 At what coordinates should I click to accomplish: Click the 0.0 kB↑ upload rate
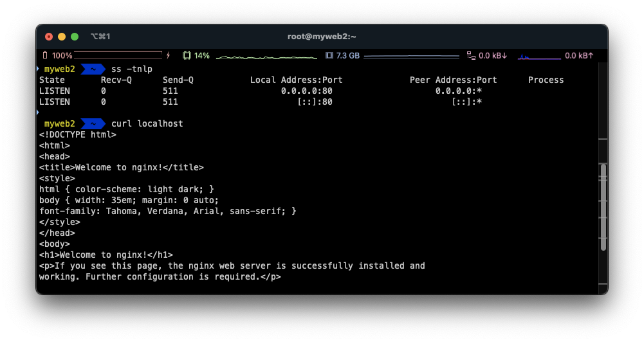pyautogui.click(x=579, y=55)
